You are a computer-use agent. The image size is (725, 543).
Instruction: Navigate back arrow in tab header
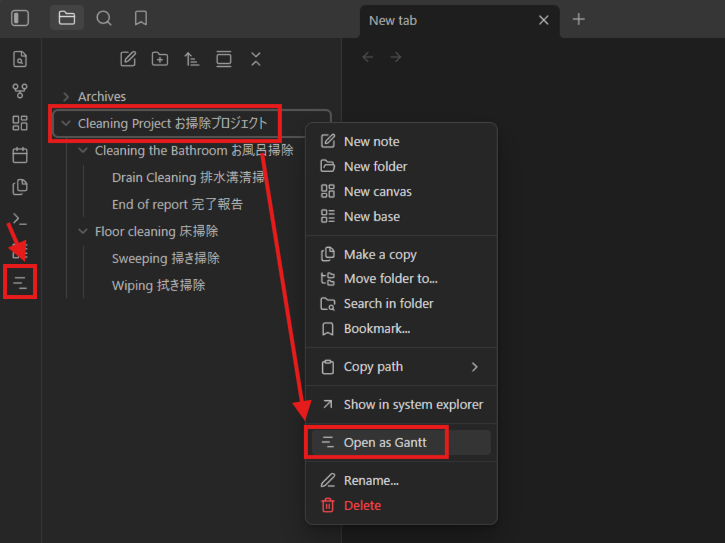368,57
